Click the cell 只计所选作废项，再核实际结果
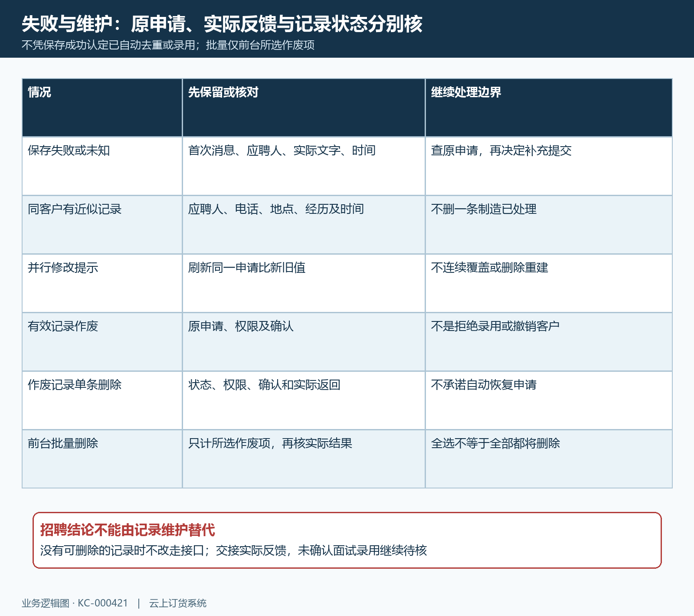This screenshot has height=616, width=694. [x=304, y=459]
